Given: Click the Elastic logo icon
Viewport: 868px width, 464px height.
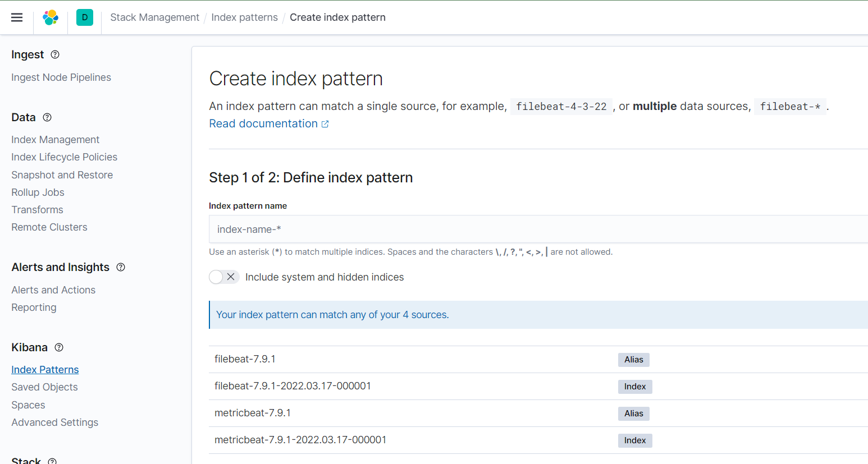Looking at the screenshot, I should (51, 17).
